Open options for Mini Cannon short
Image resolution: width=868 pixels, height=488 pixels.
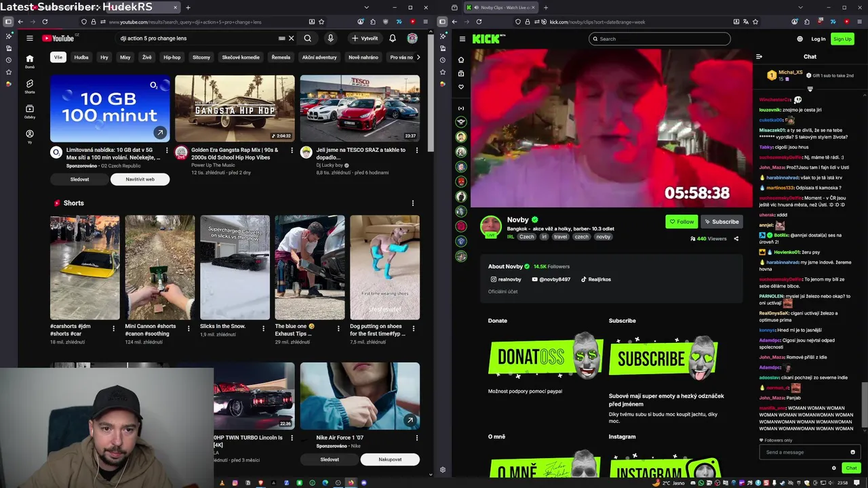189,328
